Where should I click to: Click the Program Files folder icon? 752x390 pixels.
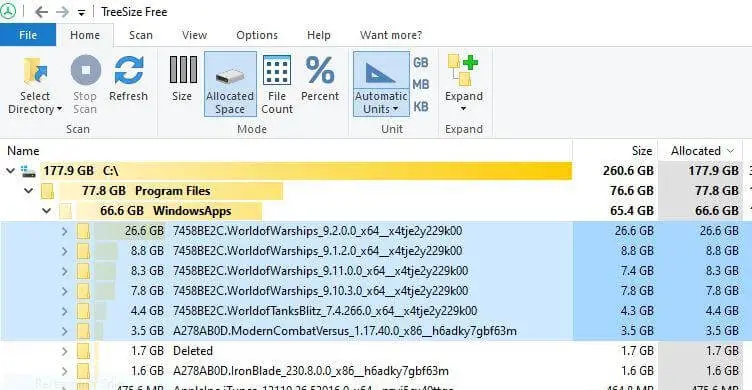[x=47, y=191]
